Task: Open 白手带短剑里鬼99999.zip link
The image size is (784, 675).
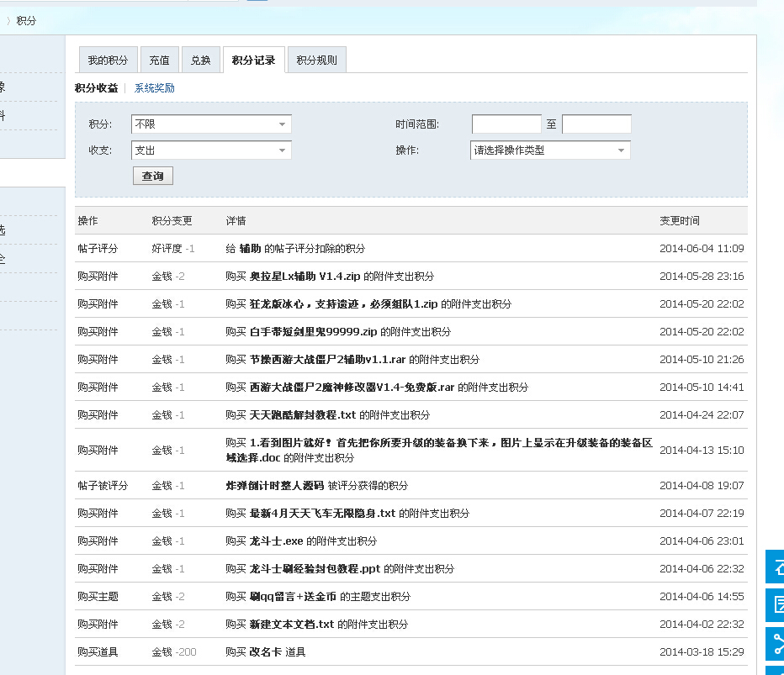Action: (313, 332)
